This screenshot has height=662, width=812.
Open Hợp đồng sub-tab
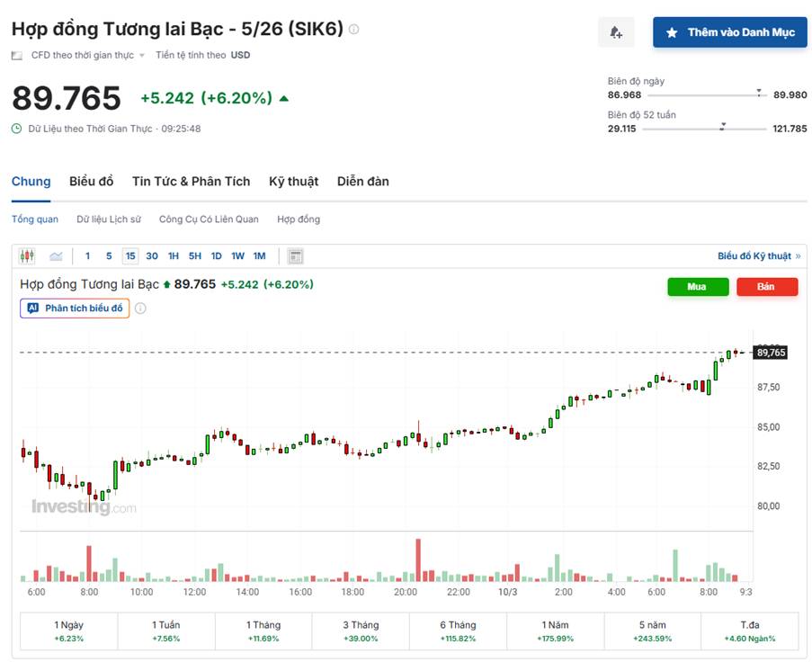299,219
